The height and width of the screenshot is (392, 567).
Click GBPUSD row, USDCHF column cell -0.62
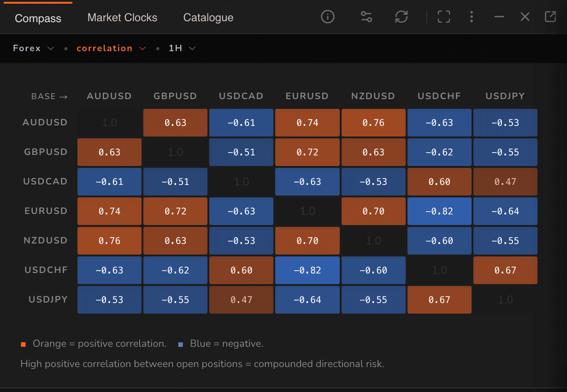point(439,152)
